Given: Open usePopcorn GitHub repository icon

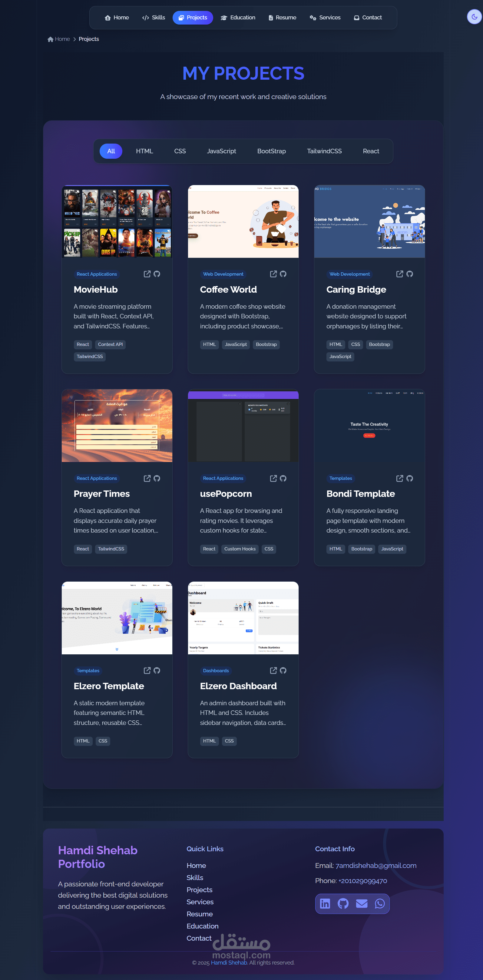Looking at the screenshot, I should 283,478.
